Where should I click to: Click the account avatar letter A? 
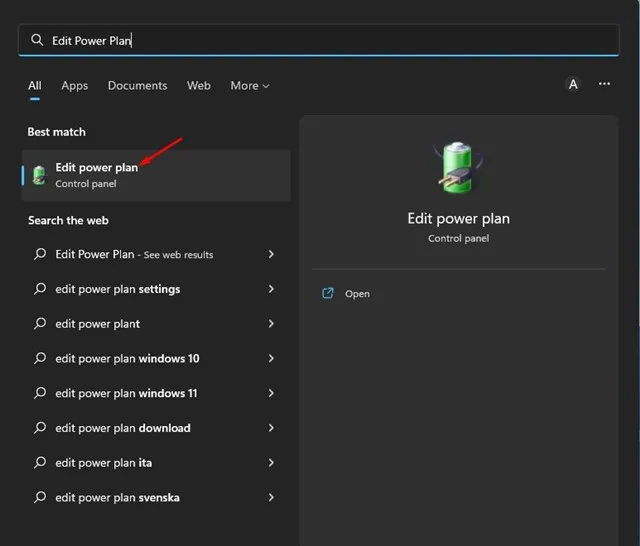[x=573, y=84]
